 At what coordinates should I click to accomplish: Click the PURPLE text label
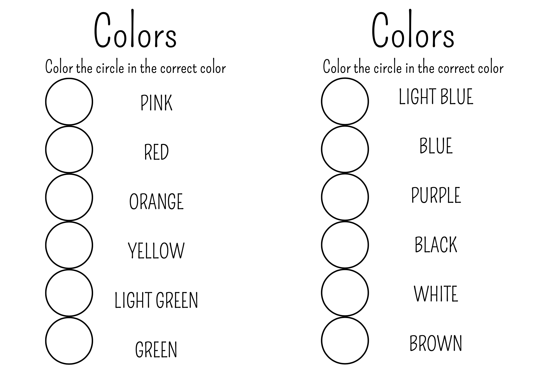436,195
